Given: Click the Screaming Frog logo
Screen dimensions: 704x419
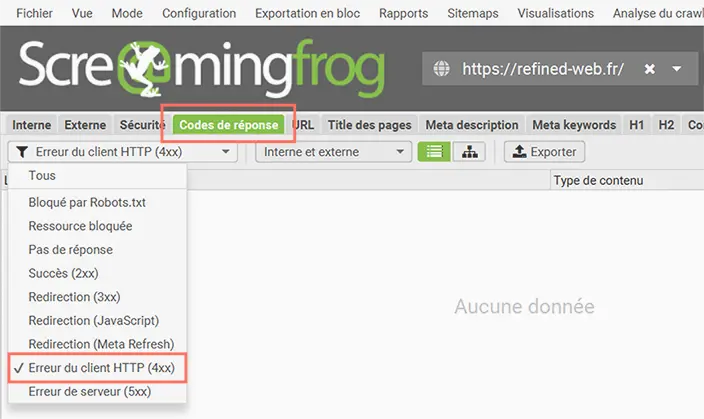Looking at the screenshot, I should 202,69.
